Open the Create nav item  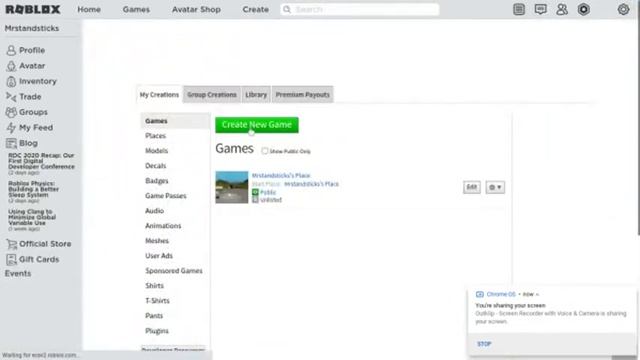tap(256, 9)
